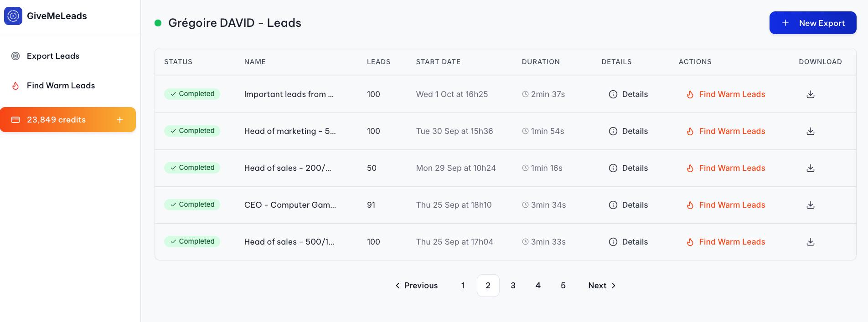Download the Head of marketing export
The height and width of the screenshot is (322, 868).
coord(810,131)
